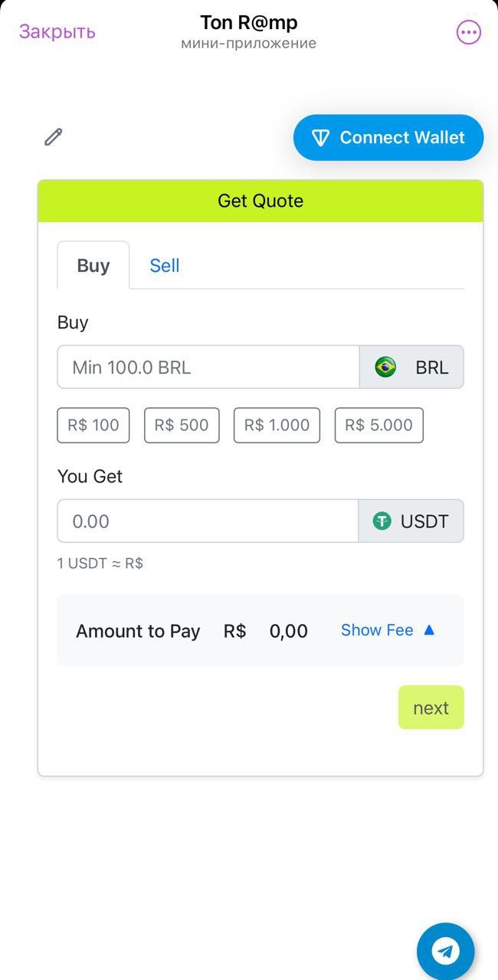
Task: Tap the next button
Action: tap(431, 707)
